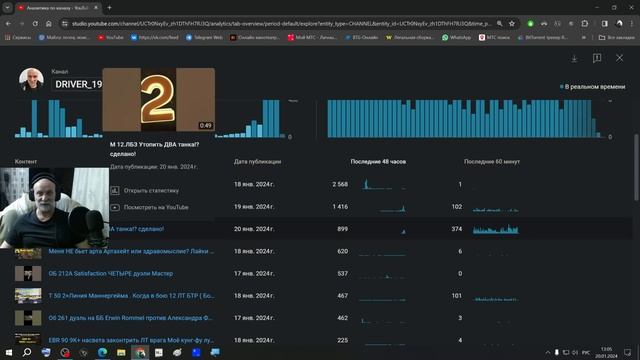The image size is (640, 360).
Task: Open the browser profile avatar
Action: (x=619, y=24)
